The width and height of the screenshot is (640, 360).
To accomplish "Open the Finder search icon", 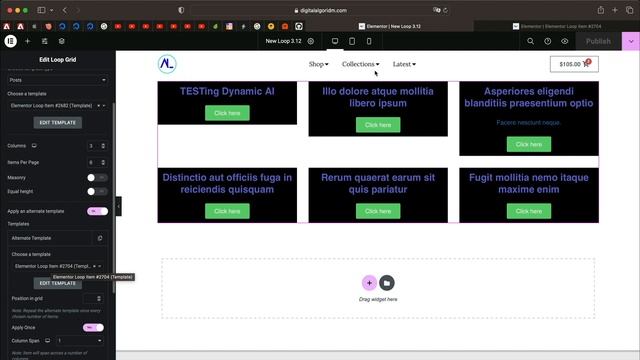I will [530, 41].
